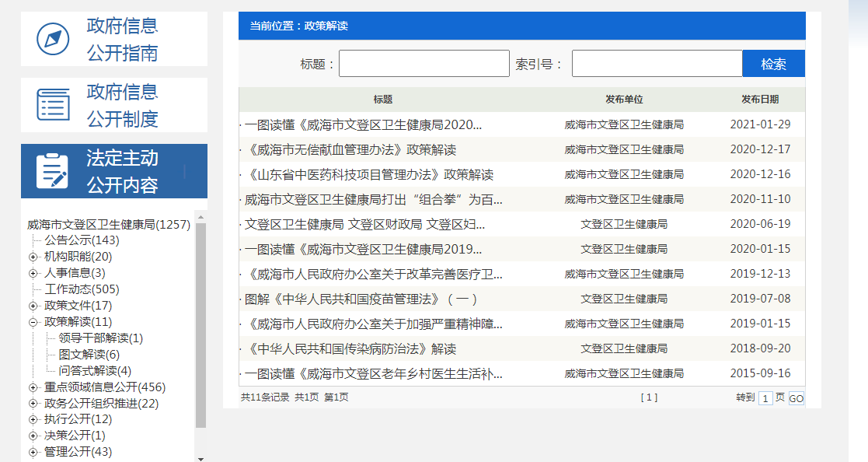Click the document list icon beside 政府信息公开制度

[x=52, y=104]
